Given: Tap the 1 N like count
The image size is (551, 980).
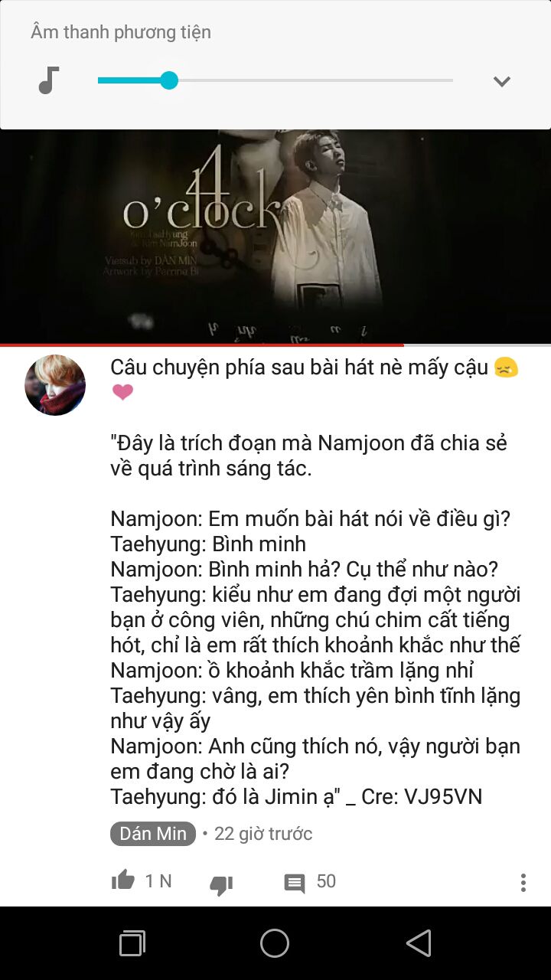Looking at the screenshot, I should pyautogui.click(x=158, y=881).
